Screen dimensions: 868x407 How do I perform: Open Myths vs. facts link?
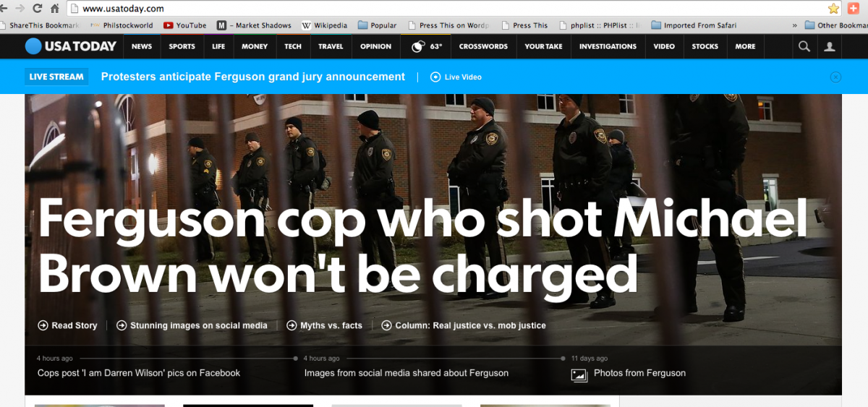(324, 325)
